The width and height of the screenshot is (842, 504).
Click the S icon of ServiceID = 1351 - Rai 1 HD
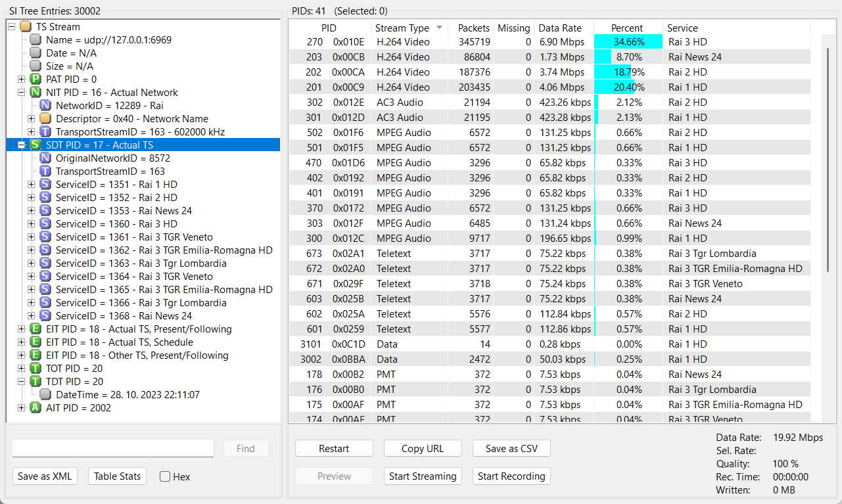[x=45, y=185]
